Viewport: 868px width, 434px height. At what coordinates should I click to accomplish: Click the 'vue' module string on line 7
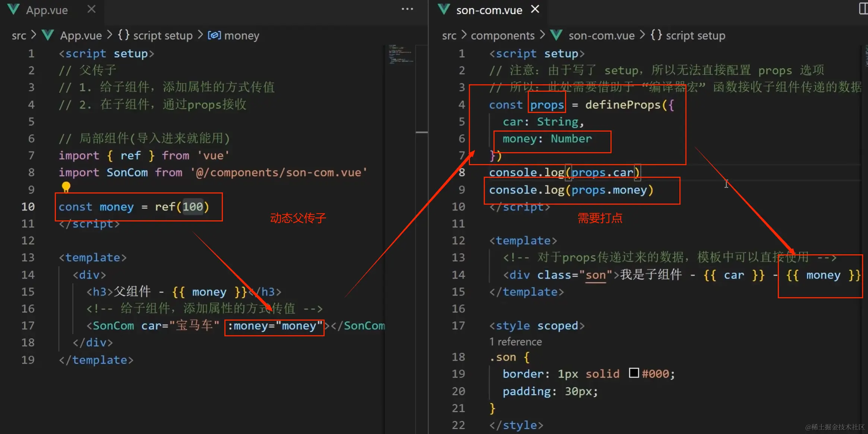[213, 155]
